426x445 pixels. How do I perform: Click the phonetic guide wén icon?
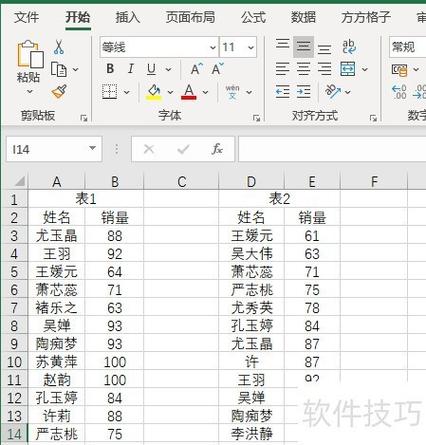(x=232, y=92)
